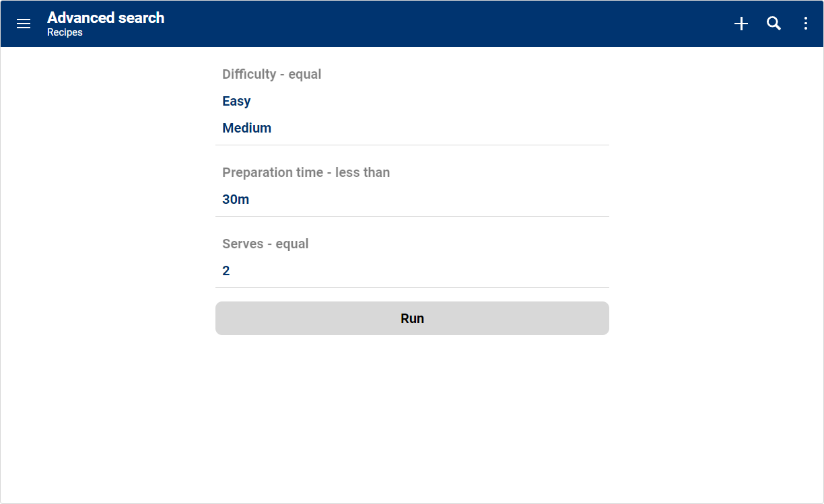Screen dimensions: 824x504
Task: Click the magnifying glass search icon
Action: (774, 24)
